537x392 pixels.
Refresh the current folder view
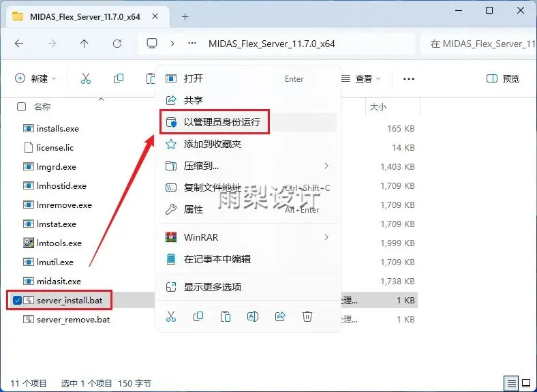117,44
